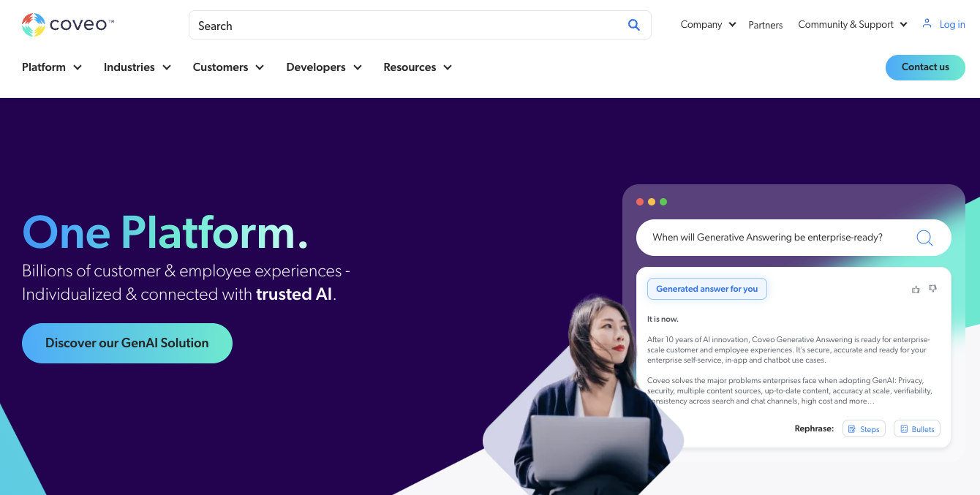Open the Partners link
This screenshot has height=495, width=980.
pyautogui.click(x=766, y=25)
